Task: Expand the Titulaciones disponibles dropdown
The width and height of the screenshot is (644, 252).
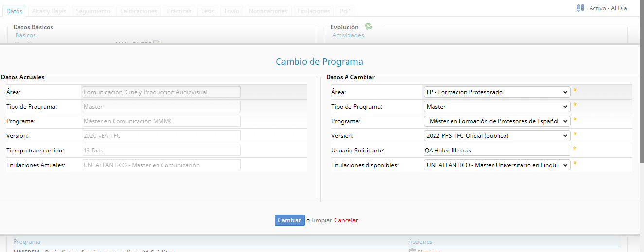Action: coord(496,165)
